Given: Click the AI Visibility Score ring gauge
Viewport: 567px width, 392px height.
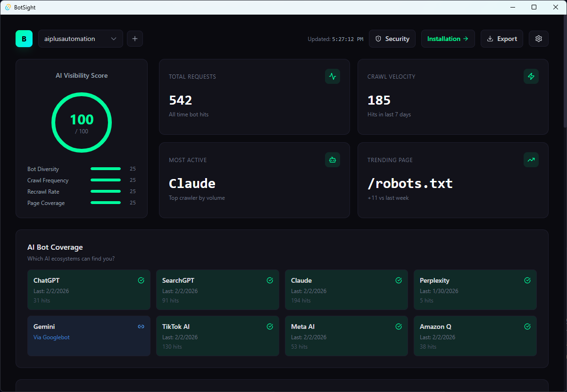Looking at the screenshot, I should [82, 122].
